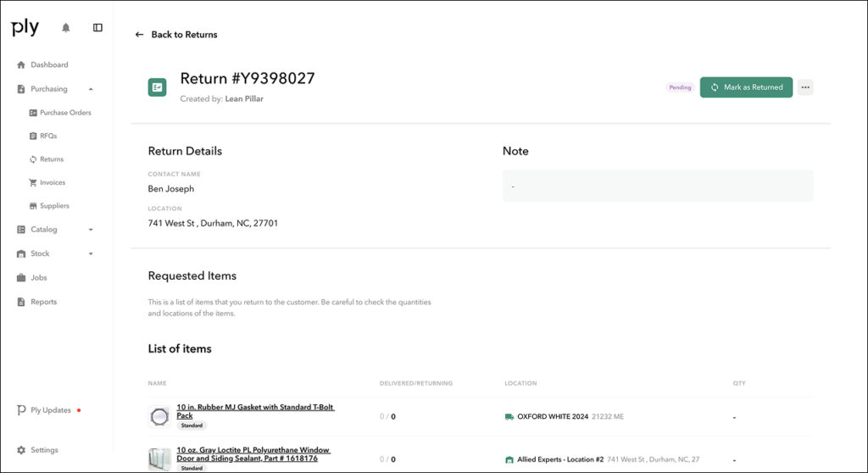
Task: Toggle the sidebar collapse icon
Action: (97, 28)
